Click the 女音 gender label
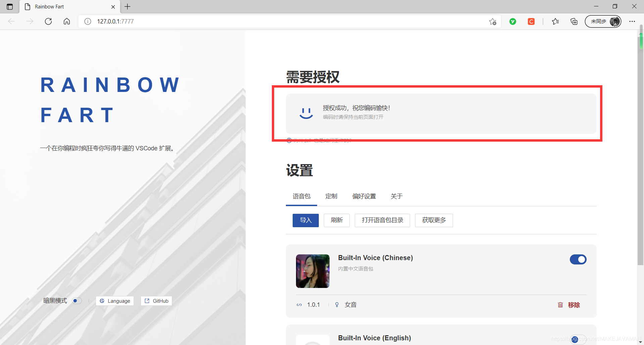This screenshot has height=345, width=644. point(350,305)
